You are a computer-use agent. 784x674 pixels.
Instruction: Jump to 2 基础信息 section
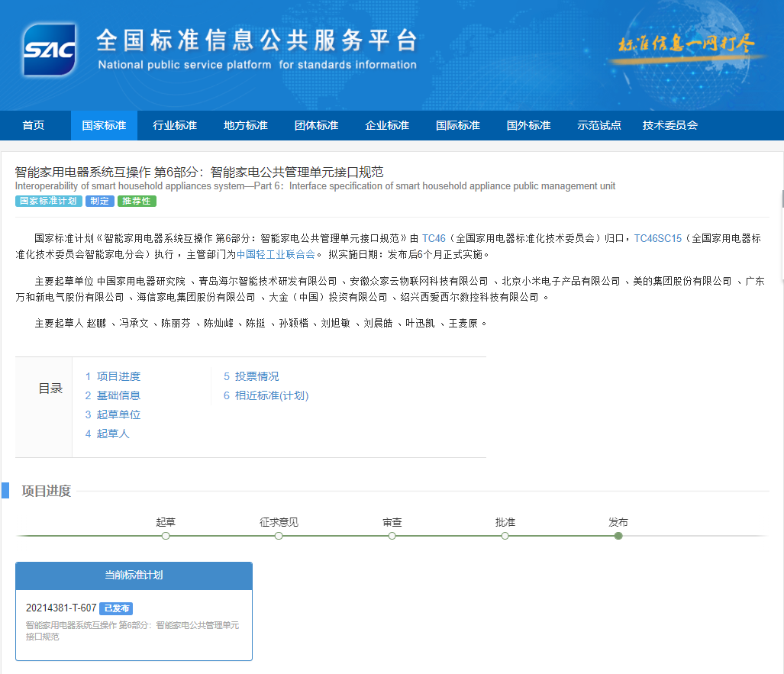[x=112, y=395]
